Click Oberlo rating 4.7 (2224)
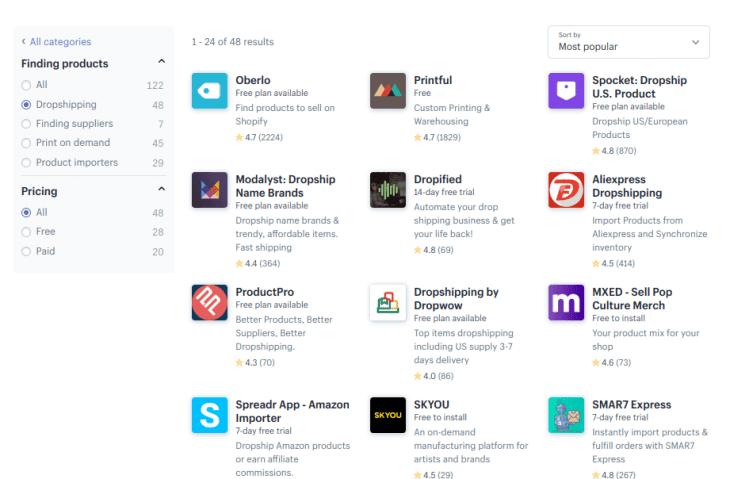This screenshot has width=730, height=479. click(259, 137)
